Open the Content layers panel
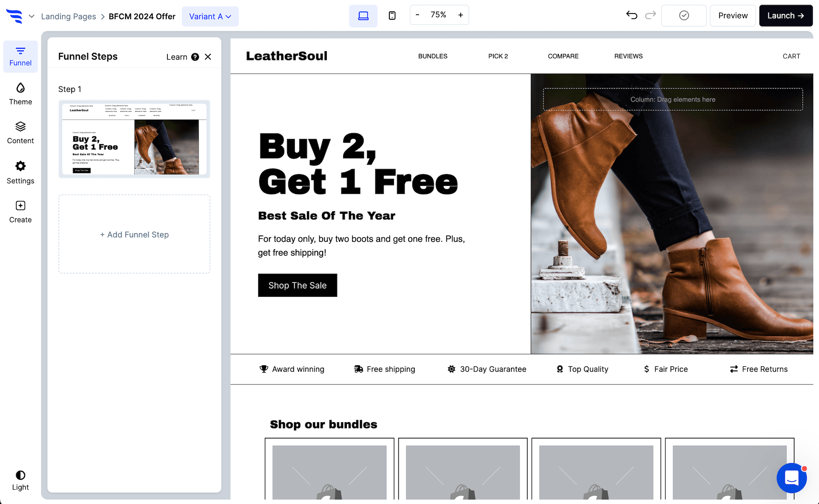The image size is (819, 504). click(x=20, y=133)
